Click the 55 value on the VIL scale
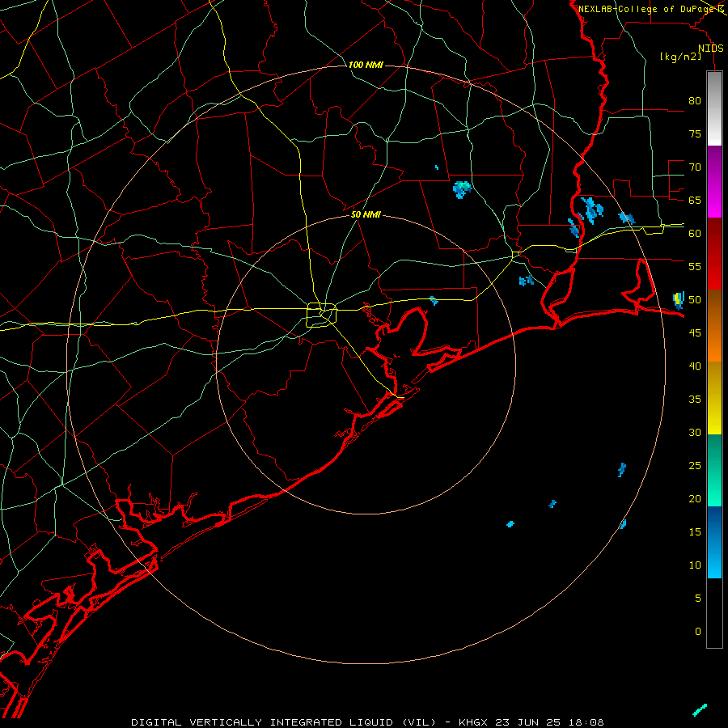Screen dimensions: 728x728 point(695,266)
